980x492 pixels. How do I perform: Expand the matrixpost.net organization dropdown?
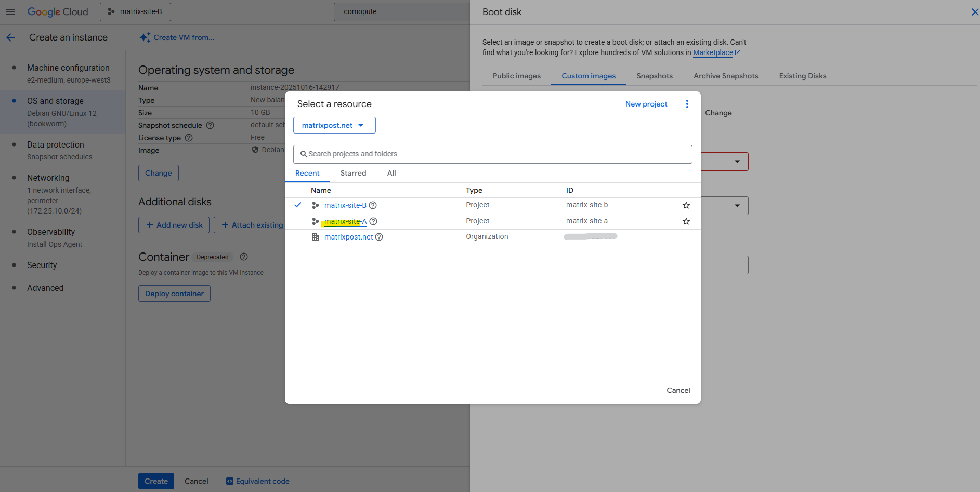[334, 125]
